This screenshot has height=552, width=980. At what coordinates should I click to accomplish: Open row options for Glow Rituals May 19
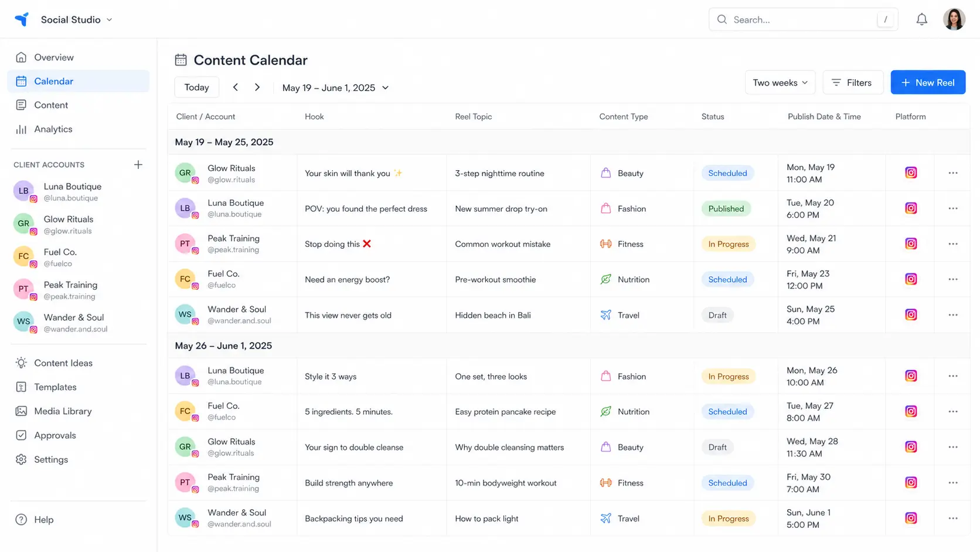pos(952,173)
